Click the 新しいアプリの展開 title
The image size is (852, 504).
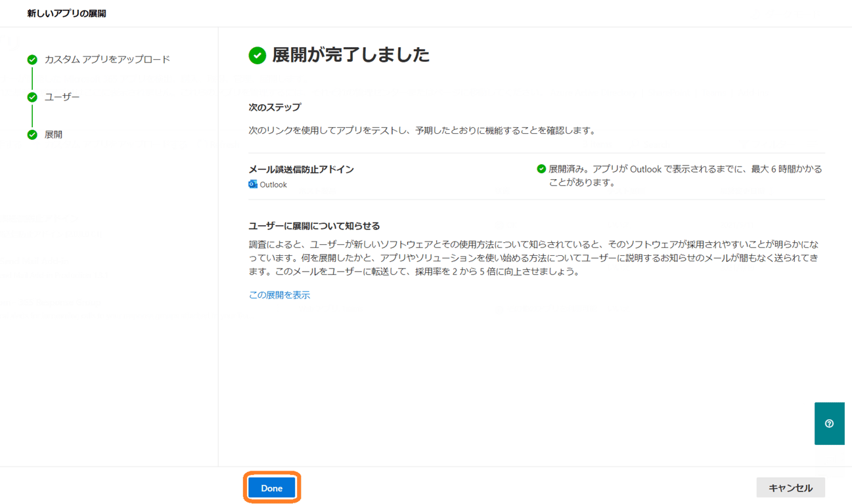(67, 13)
